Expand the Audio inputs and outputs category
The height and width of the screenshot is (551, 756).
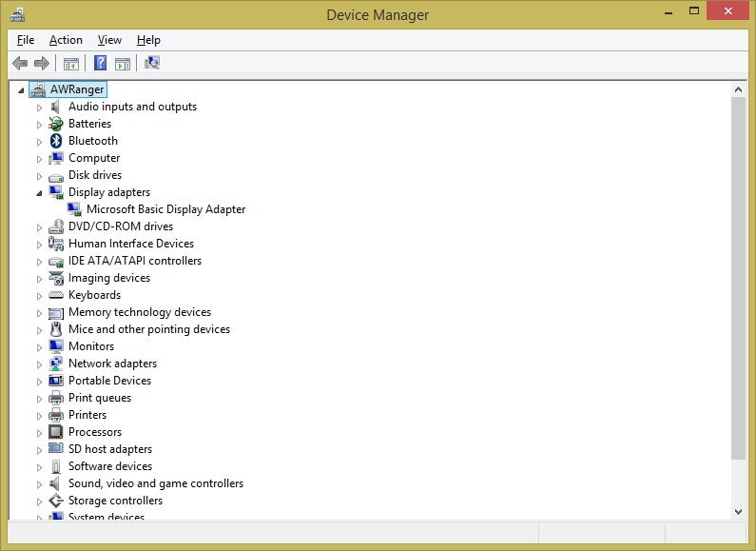pos(40,108)
